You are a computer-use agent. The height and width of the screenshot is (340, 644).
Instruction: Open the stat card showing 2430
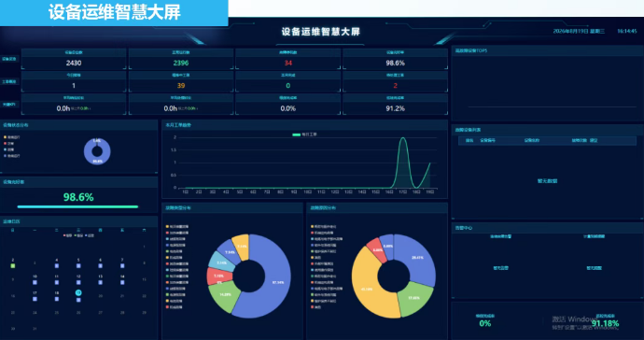pyautogui.click(x=74, y=59)
